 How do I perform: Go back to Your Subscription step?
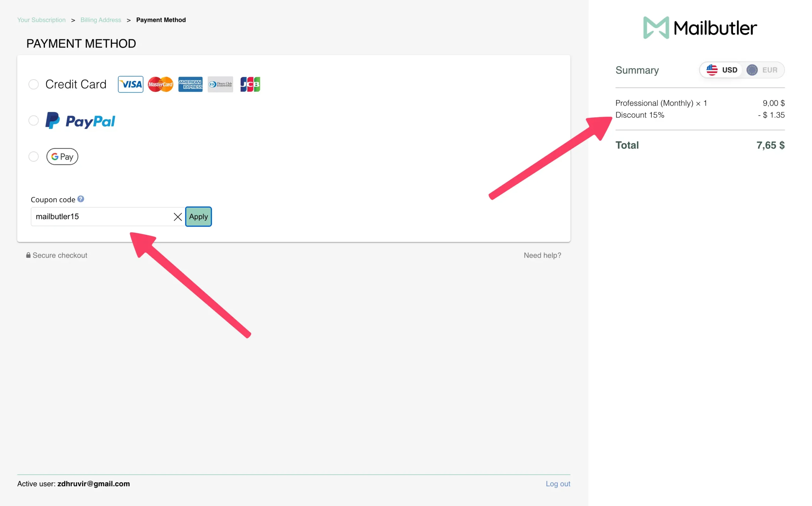coord(42,20)
